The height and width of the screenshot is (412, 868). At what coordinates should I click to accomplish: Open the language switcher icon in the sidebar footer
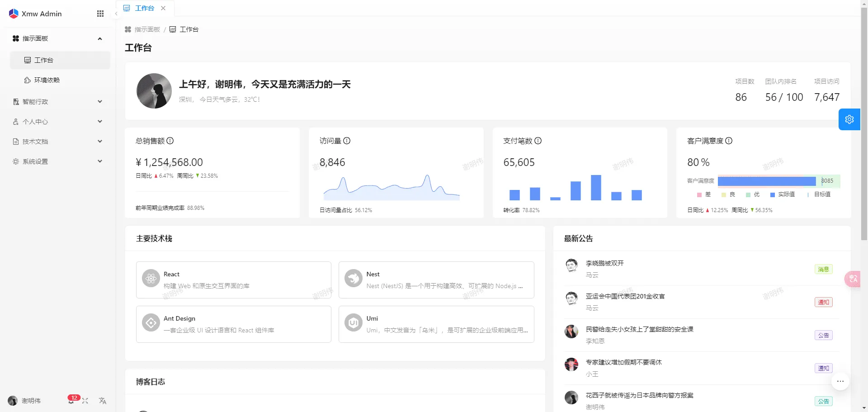(103, 401)
